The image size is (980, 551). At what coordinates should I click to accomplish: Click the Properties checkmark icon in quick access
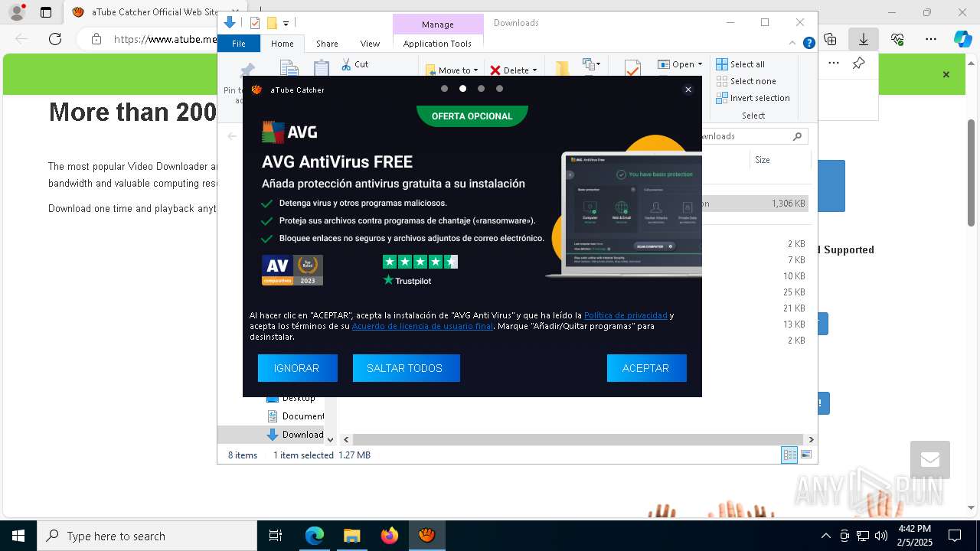coord(255,23)
